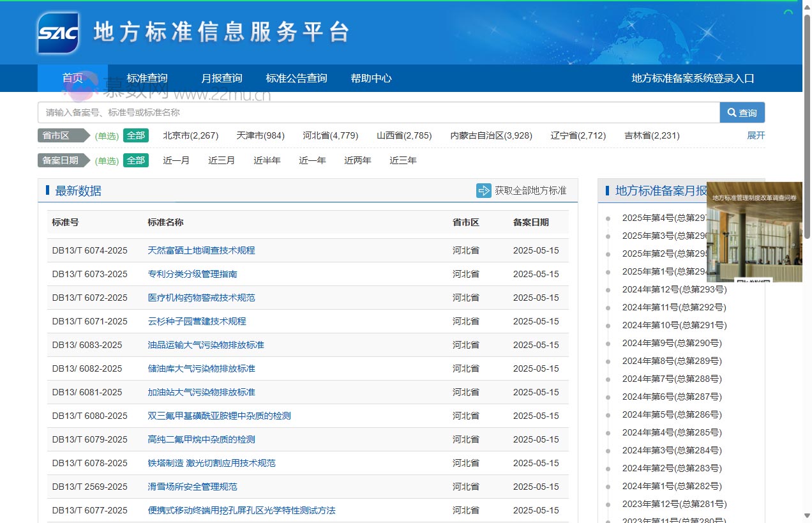This screenshot has width=812, height=523.
Task: Click the search box for 备案号 or 标准号
Action: [378, 112]
